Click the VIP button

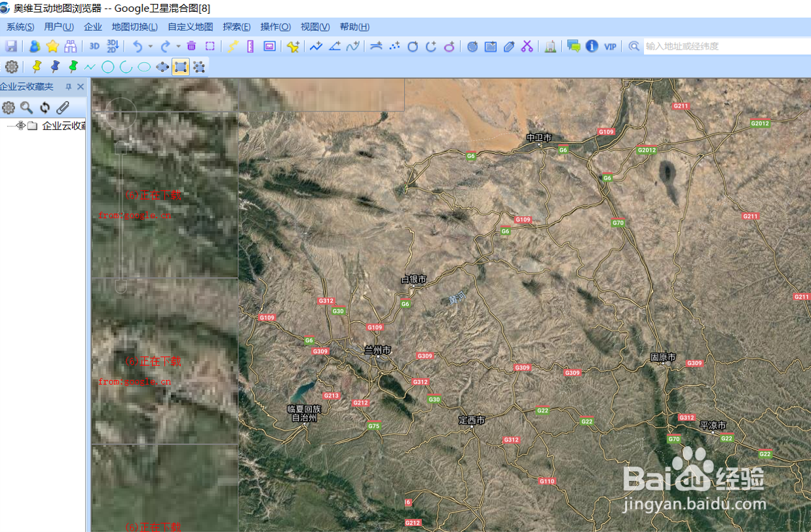[611, 47]
